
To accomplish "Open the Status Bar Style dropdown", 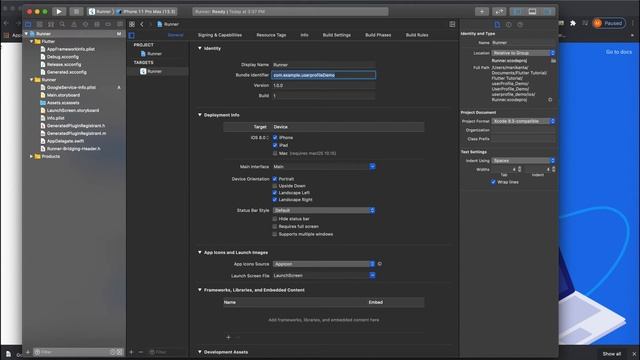I will pyautogui.click(x=324, y=210).
